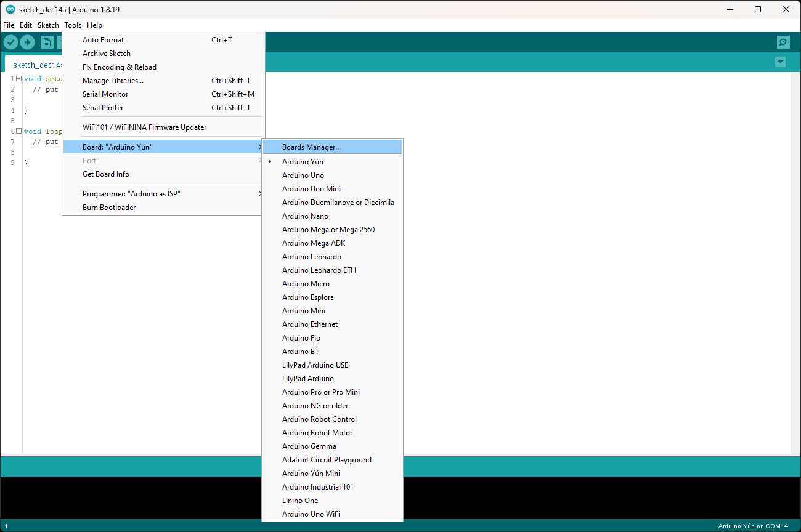Open the tab options dropdown arrow
801x532 pixels.
click(780, 62)
